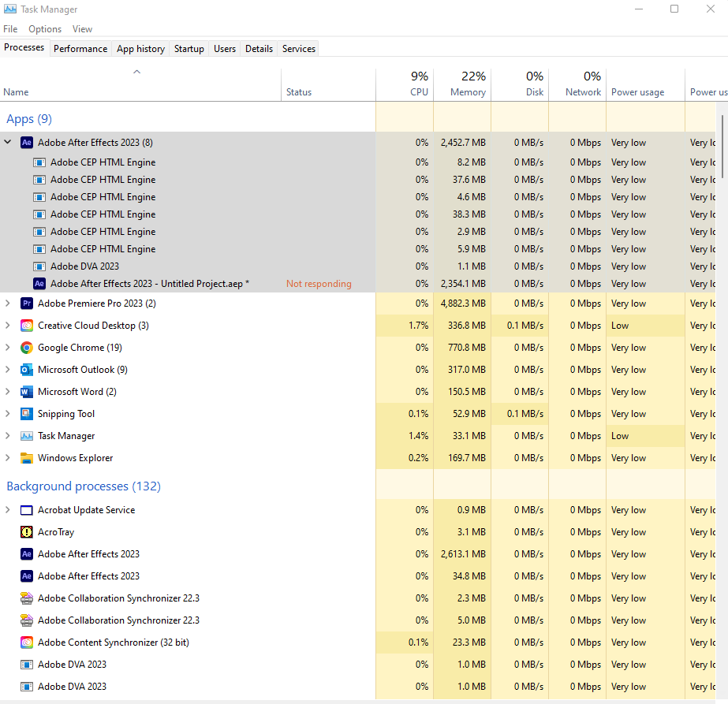Sort processes by the Memory column

tap(468, 92)
